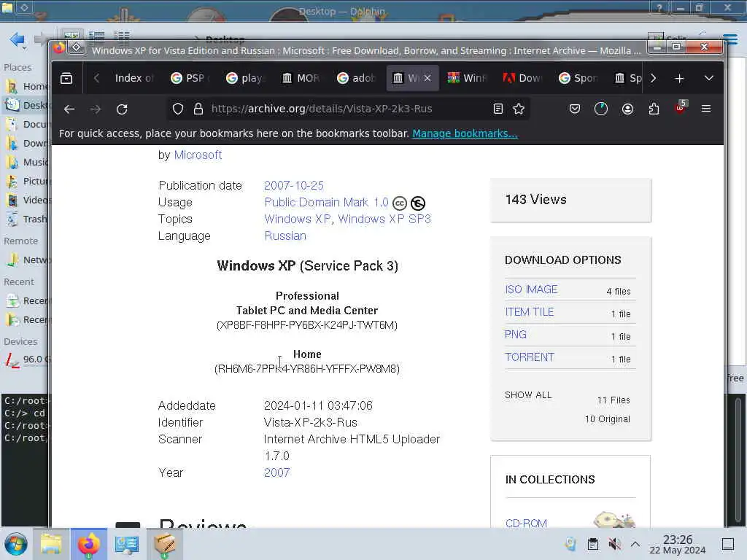Image resolution: width=747 pixels, height=560 pixels.
Task: Download the ISO IMAGE files
Action: (531, 289)
